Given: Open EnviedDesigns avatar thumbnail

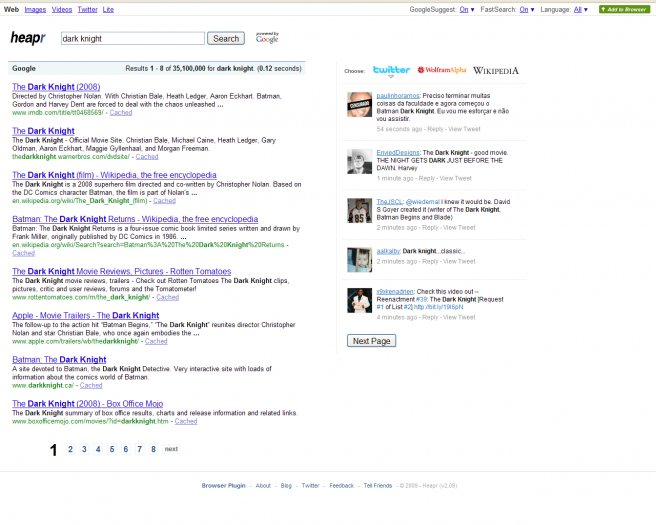Looking at the screenshot, I should (359, 161).
